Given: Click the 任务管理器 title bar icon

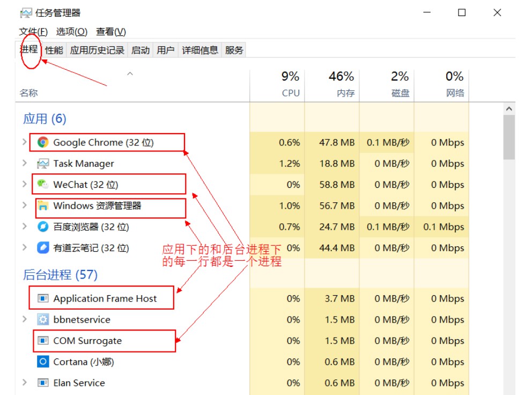Looking at the screenshot, I should coord(26,13).
